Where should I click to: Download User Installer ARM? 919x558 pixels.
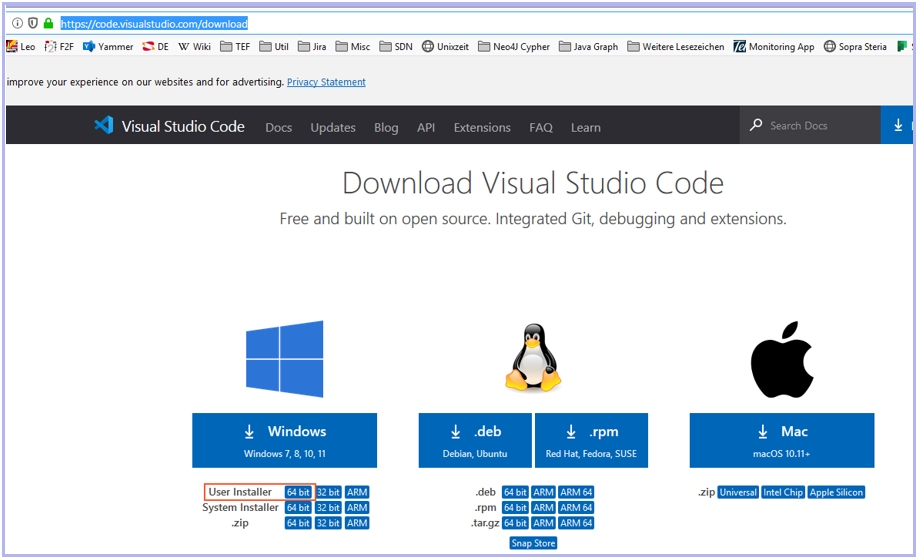click(357, 492)
